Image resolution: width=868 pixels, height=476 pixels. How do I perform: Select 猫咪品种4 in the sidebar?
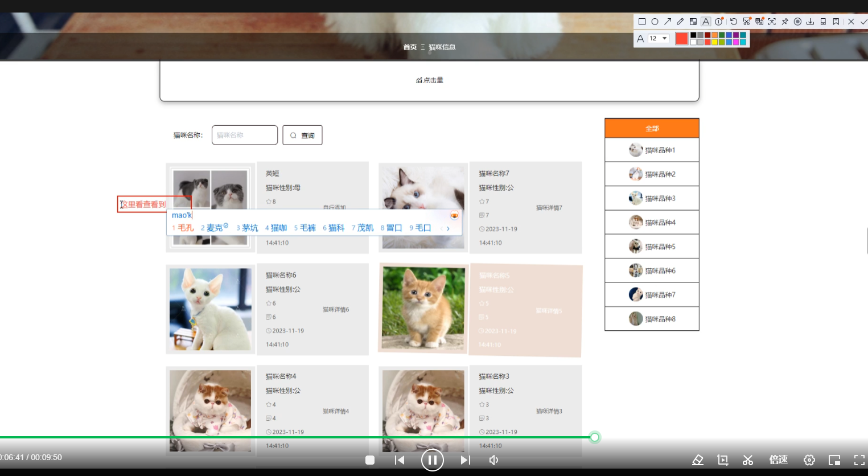click(652, 223)
